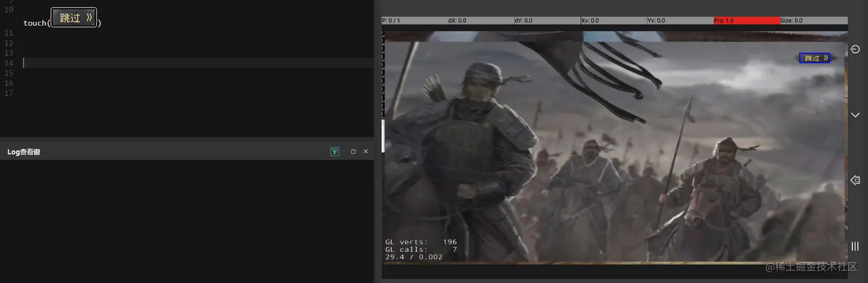Place cursor on editor line 14

click(198, 63)
